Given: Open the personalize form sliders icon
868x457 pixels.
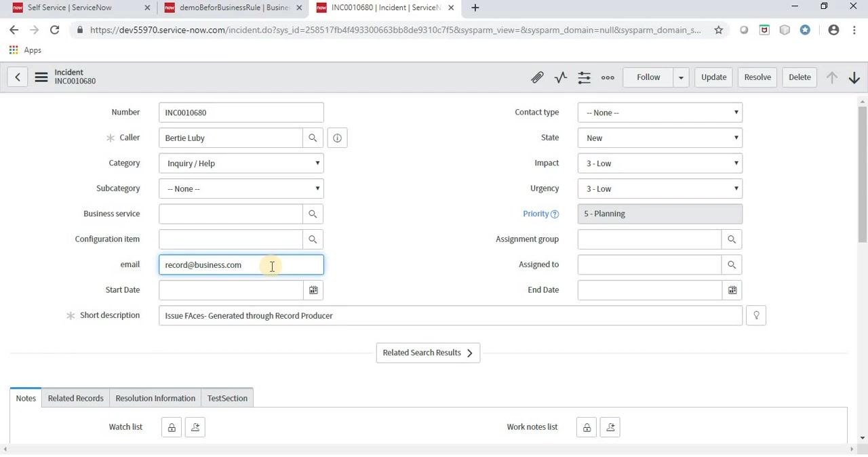Looking at the screenshot, I should pyautogui.click(x=584, y=77).
